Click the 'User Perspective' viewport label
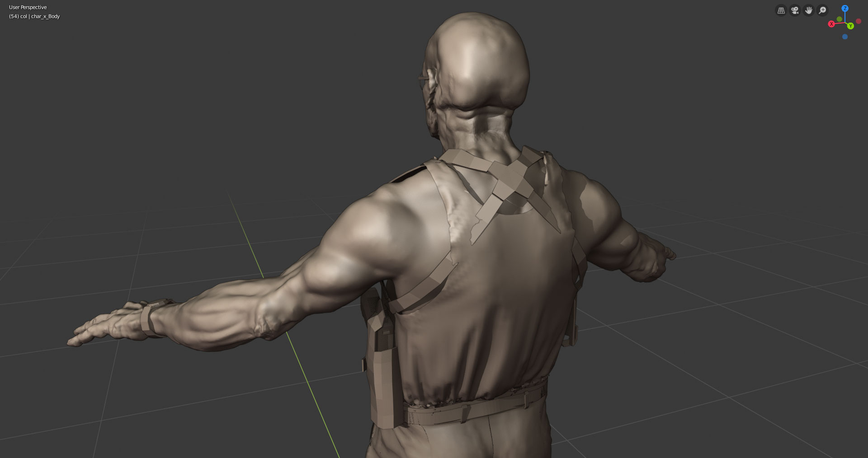This screenshot has height=458, width=868. tap(28, 7)
